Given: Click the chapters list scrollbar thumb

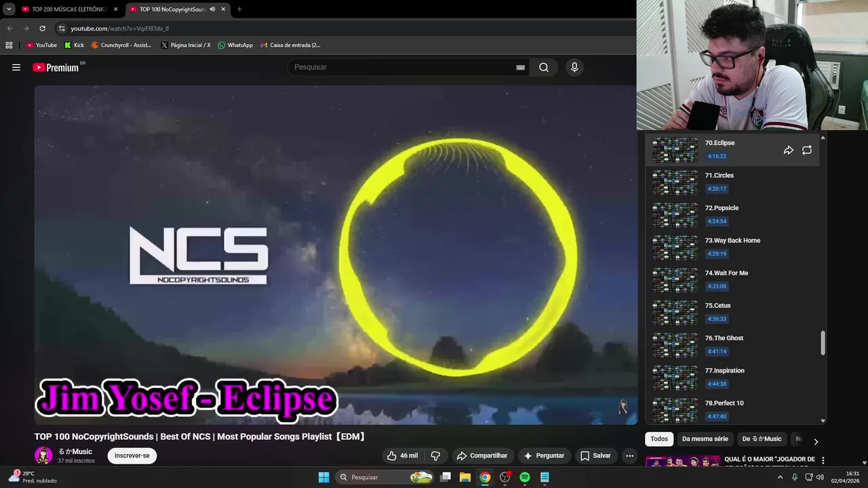Looking at the screenshot, I should [x=823, y=343].
